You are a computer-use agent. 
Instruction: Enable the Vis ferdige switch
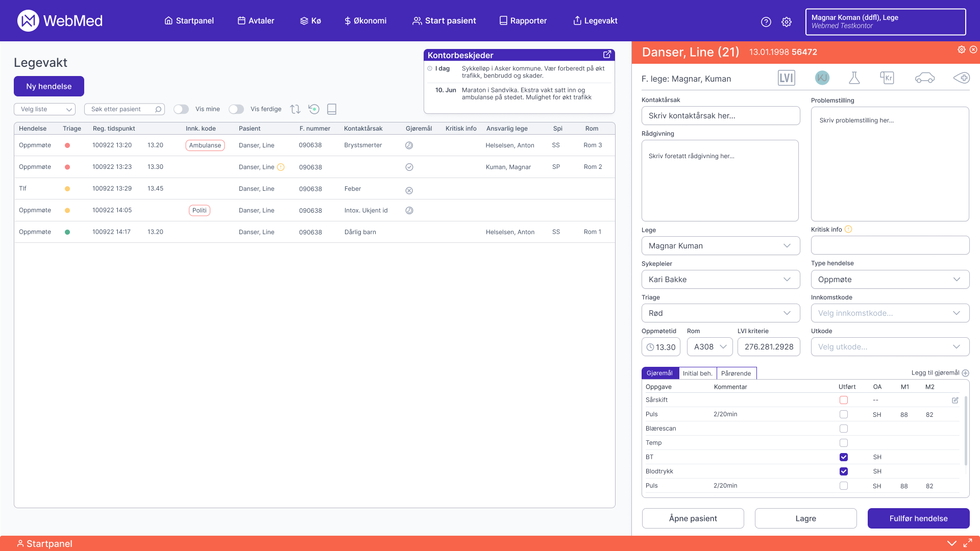click(x=236, y=109)
